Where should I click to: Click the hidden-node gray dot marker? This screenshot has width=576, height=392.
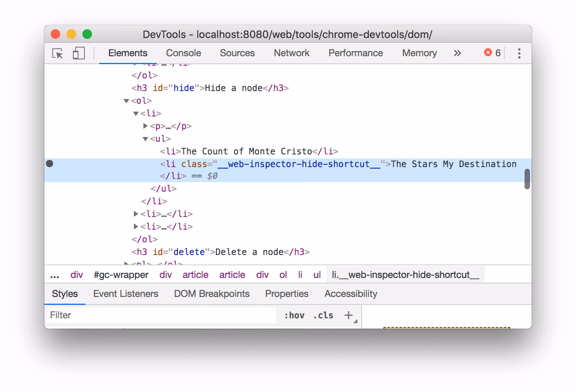pyautogui.click(x=50, y=164)
